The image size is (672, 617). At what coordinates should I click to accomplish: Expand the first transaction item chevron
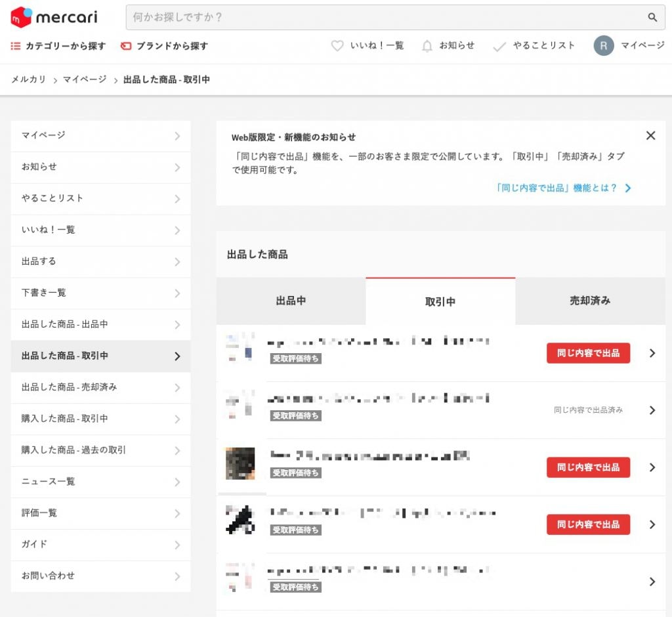(652, 353)
